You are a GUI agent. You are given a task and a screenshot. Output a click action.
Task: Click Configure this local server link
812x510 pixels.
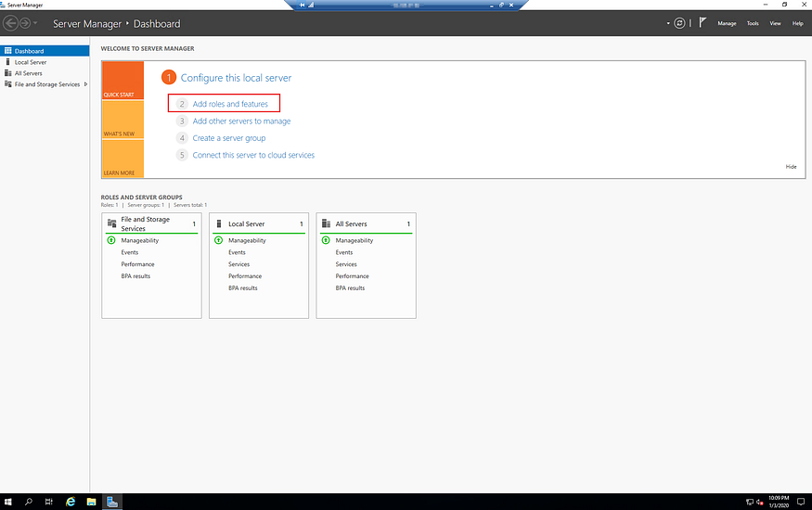pos(236,78)
